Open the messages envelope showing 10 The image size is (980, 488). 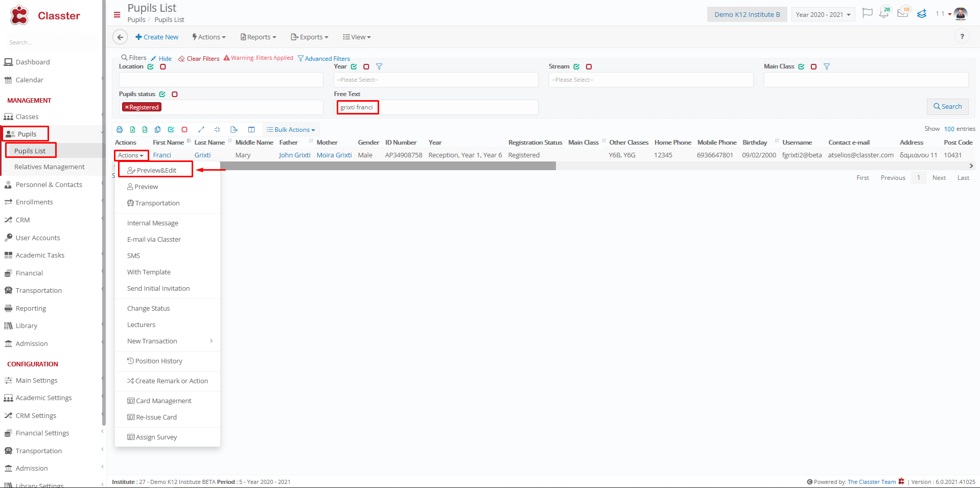[x=903, y=13]
